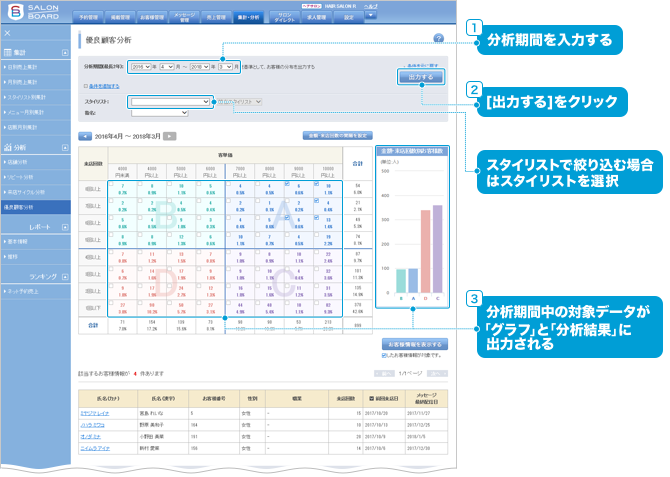
Task: Switch to the メッセージ管理 tab
Action: 184,17
